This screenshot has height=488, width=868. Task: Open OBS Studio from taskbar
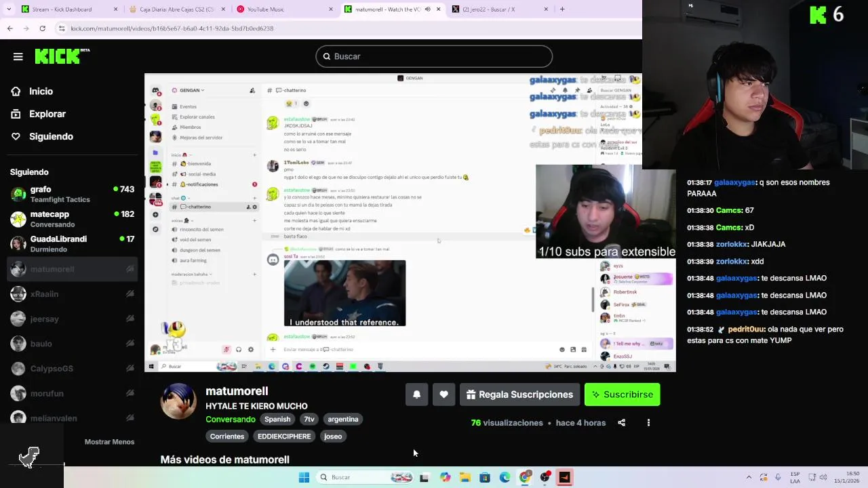[x=545, y=478]
